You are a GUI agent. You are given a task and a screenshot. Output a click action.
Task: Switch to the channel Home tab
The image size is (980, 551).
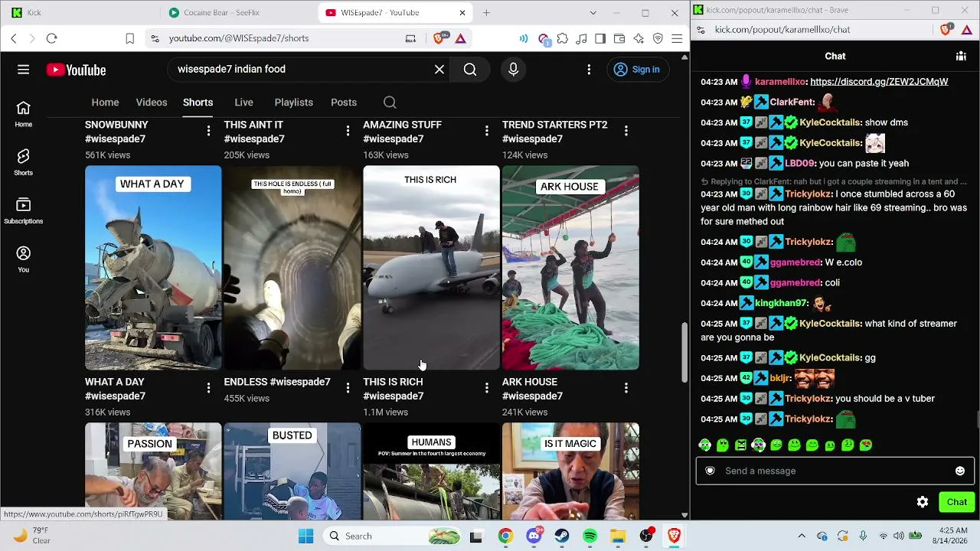click(x=105, y=103)
